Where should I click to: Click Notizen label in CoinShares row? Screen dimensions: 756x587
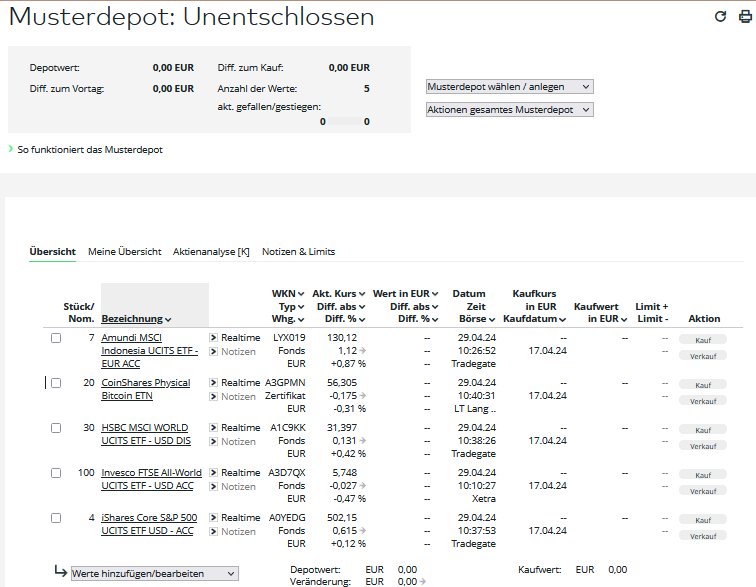[x=238, y=396]
